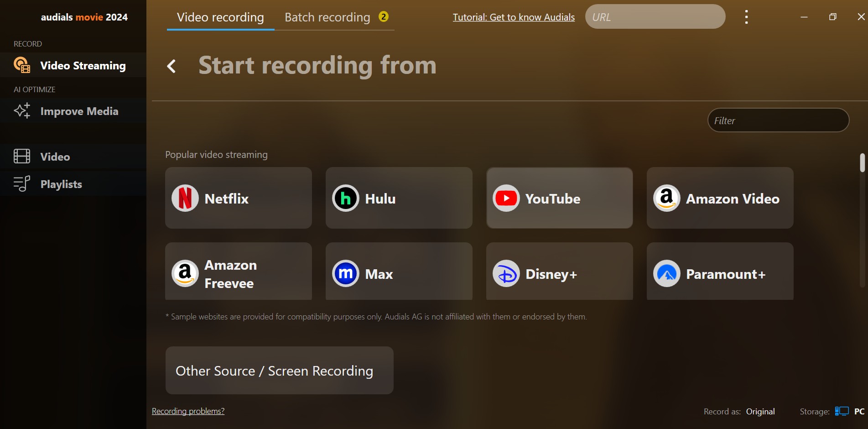Open the three-dot options menu

coord(746,17)
